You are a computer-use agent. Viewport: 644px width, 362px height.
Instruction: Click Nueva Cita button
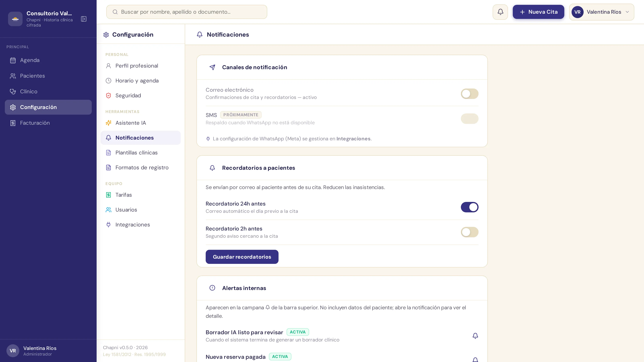[x=538, y=12]
